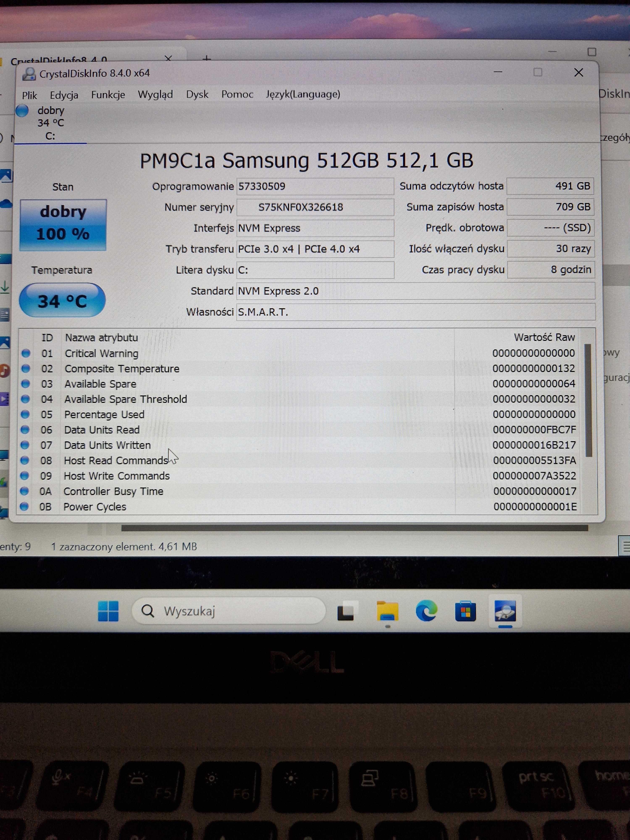Click the status dot for Controller Busy Time

pyautogui.click(x=24, y=491)
